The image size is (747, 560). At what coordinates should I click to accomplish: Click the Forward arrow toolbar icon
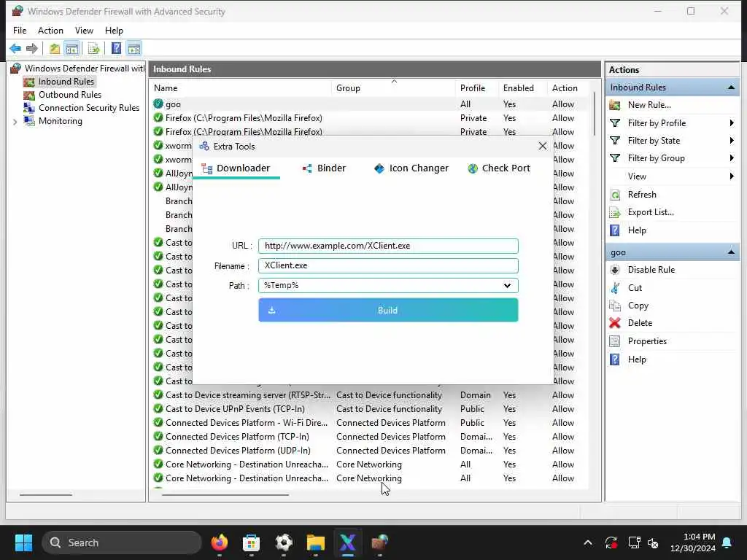[32, 48]
